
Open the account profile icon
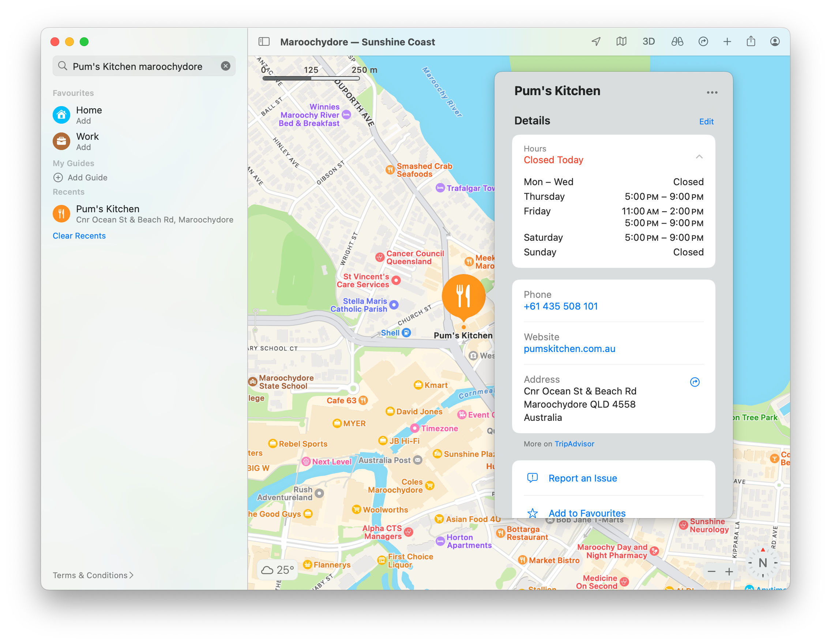point(775,41)
